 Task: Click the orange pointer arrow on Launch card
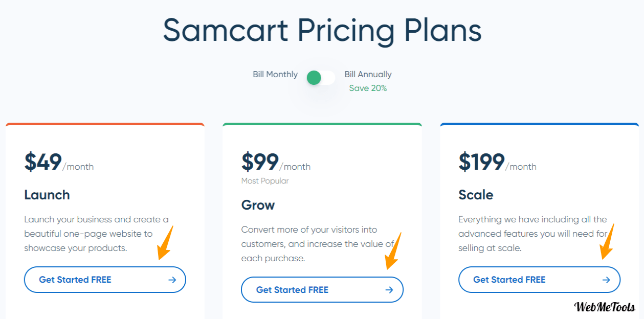pos(166,243)
